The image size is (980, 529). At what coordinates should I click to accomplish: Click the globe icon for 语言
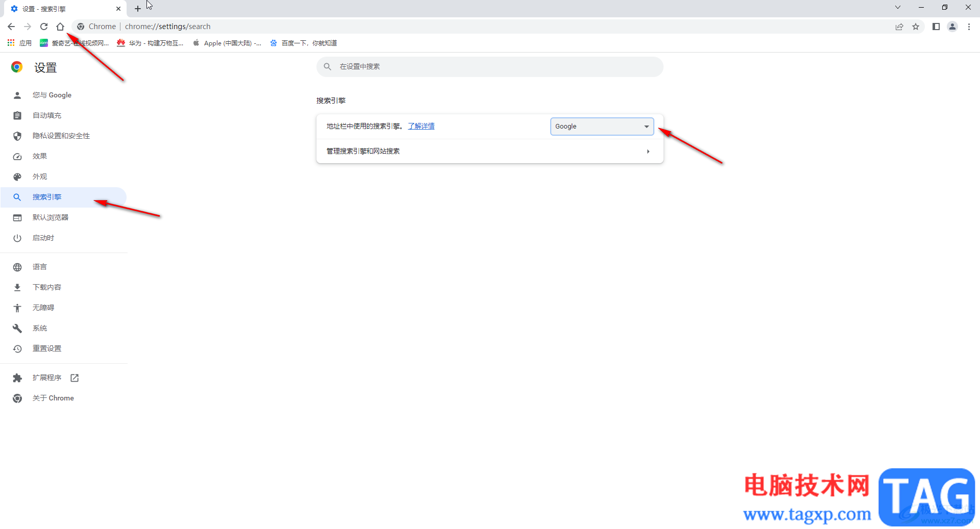(17, 267)
